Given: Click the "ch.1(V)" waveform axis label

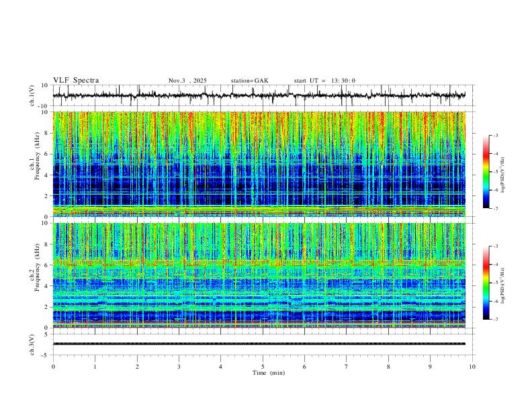Looking at the screenshot, I should (32, 95).
